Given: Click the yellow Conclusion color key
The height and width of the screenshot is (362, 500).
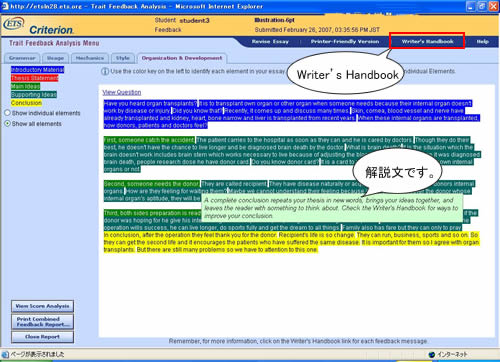Looking at the screenshot, I should 26,103.
